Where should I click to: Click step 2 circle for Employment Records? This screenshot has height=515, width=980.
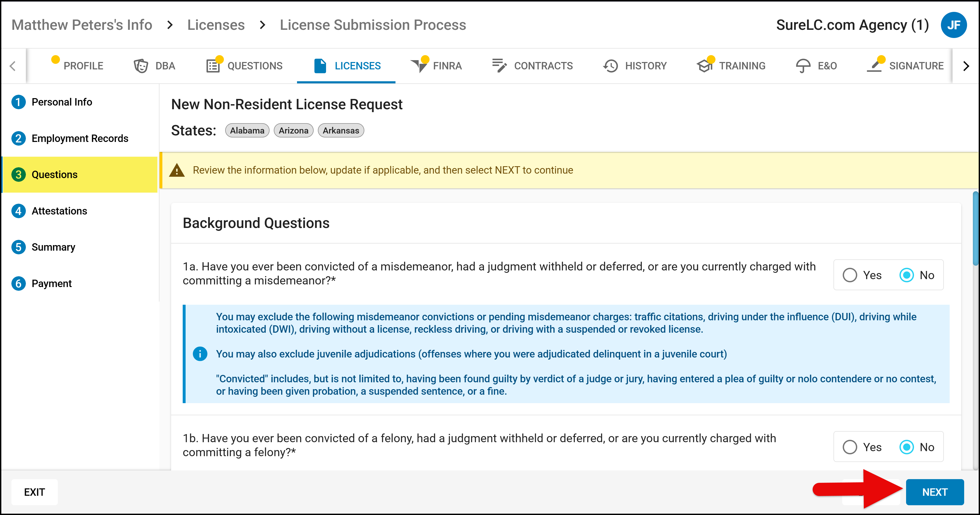[19, 138]
